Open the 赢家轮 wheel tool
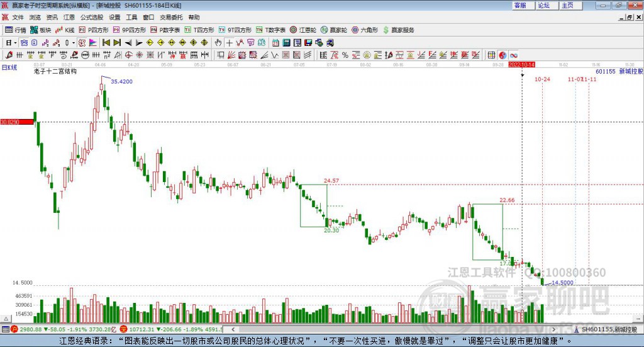Screen dimensions: 644x347 coord(334,30)
